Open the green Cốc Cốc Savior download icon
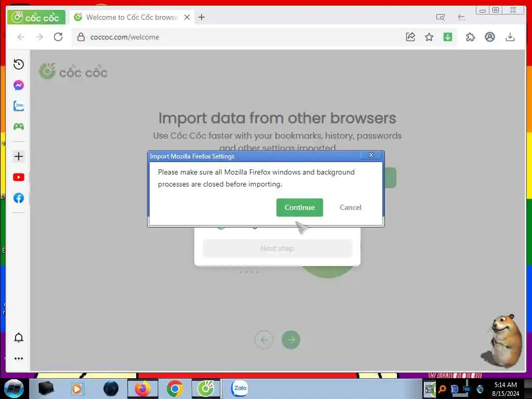532x399 pixels. click(448, 37)
